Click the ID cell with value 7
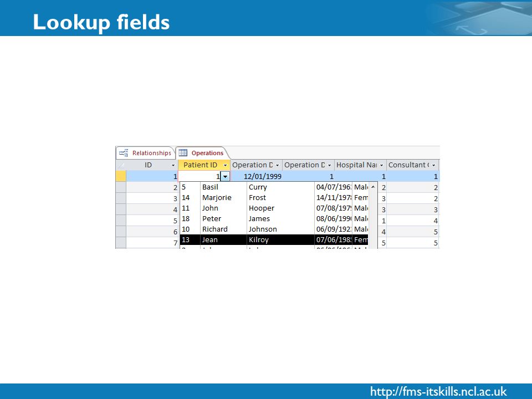 tap(152, 243)
